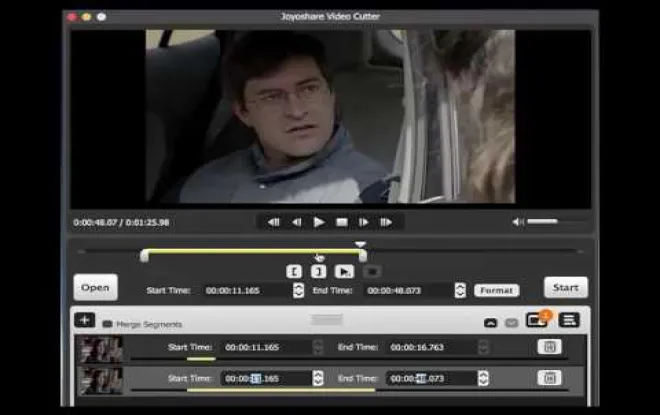
Task: Adjust second segment Start Time stepper
Action: (318, 378)
